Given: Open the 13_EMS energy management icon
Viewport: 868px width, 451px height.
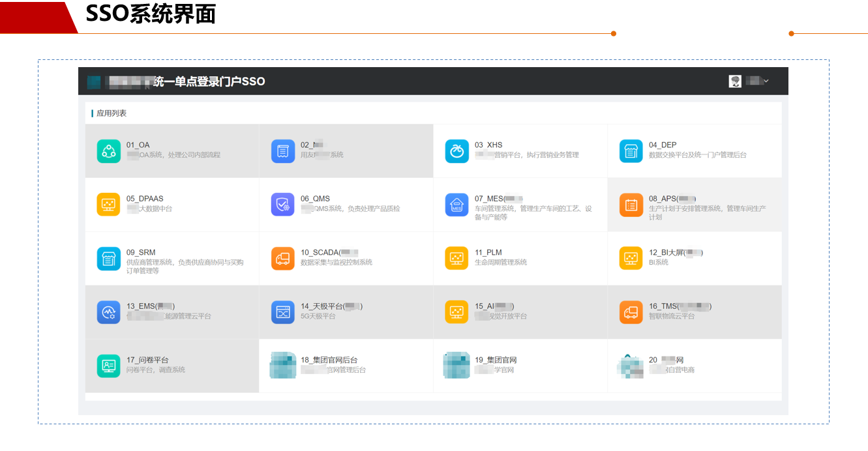Looking at the screenshot, I should click(x=109, y=312).
